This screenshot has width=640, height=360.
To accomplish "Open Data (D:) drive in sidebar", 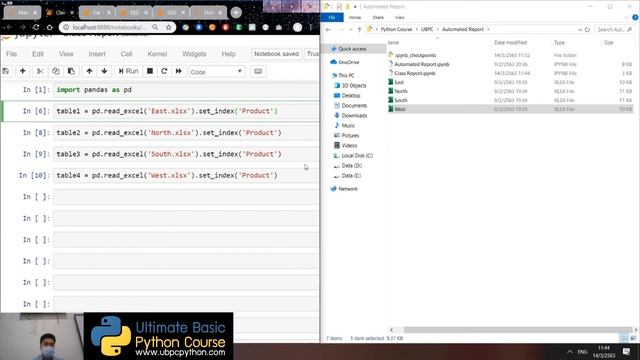I will (351, 166).
